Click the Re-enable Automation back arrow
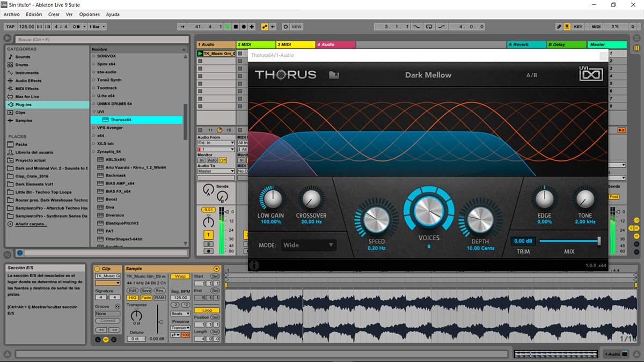 pyautogui.click(x=273, y=26)
